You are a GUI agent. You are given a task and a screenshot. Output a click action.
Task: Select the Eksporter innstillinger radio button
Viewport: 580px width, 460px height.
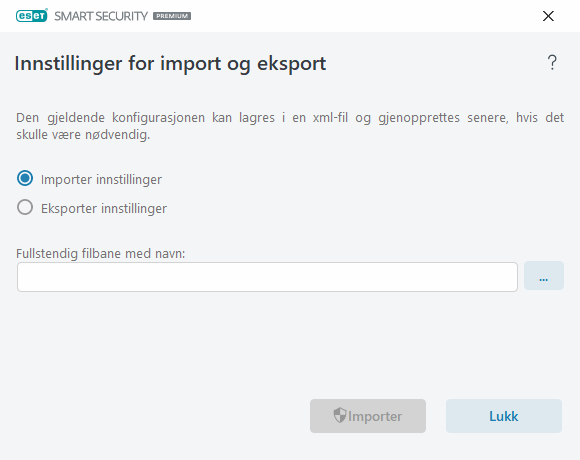click(x=25, y=207)
